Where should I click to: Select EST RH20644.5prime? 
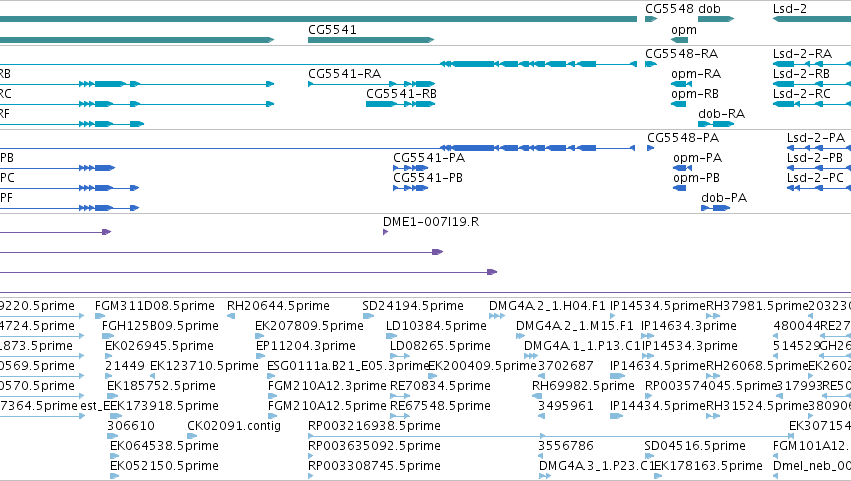pos(278,306)
